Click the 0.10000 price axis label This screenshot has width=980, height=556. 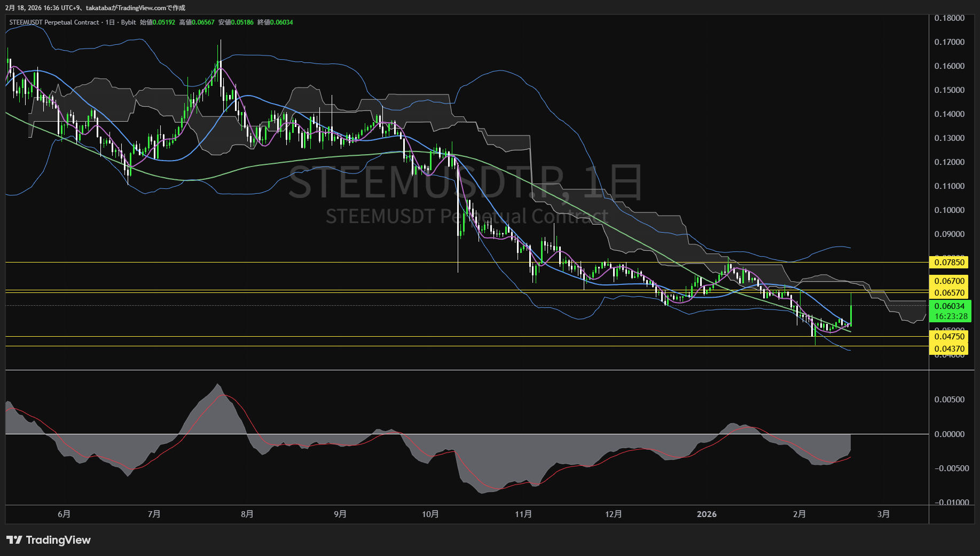pos(949,210)
